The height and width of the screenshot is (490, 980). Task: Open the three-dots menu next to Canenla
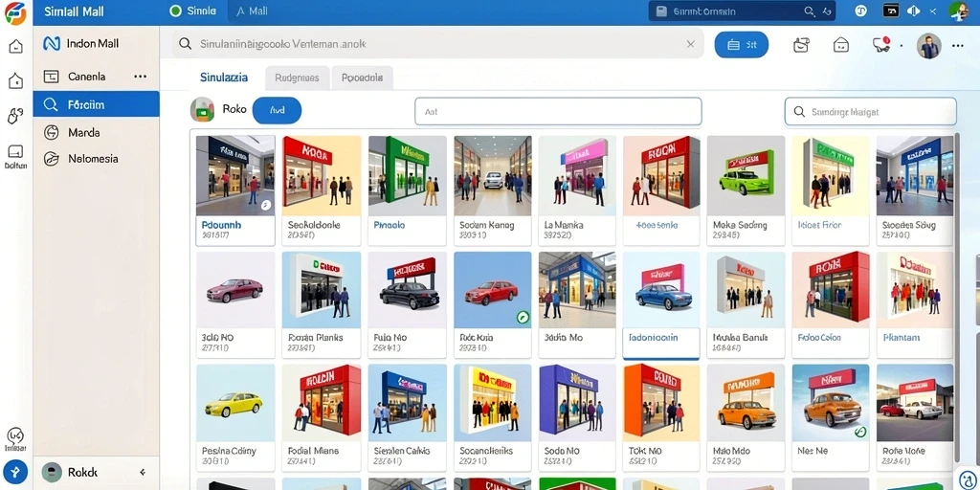[x=141, y=77]
